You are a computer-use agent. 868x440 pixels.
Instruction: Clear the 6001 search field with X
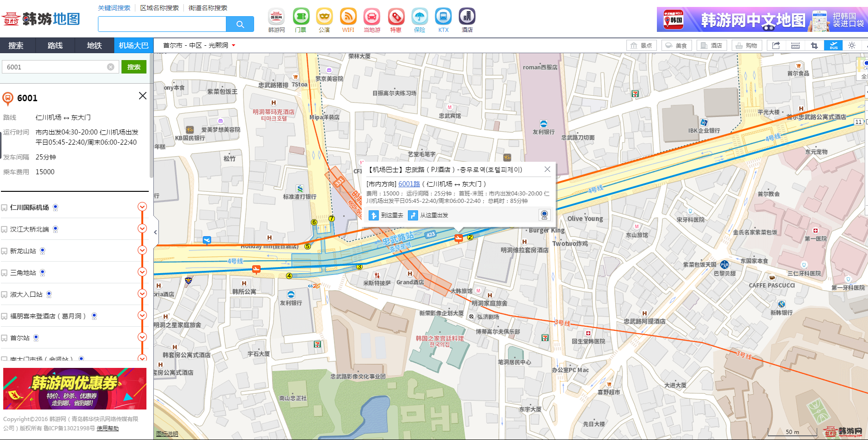coord(110,67)
